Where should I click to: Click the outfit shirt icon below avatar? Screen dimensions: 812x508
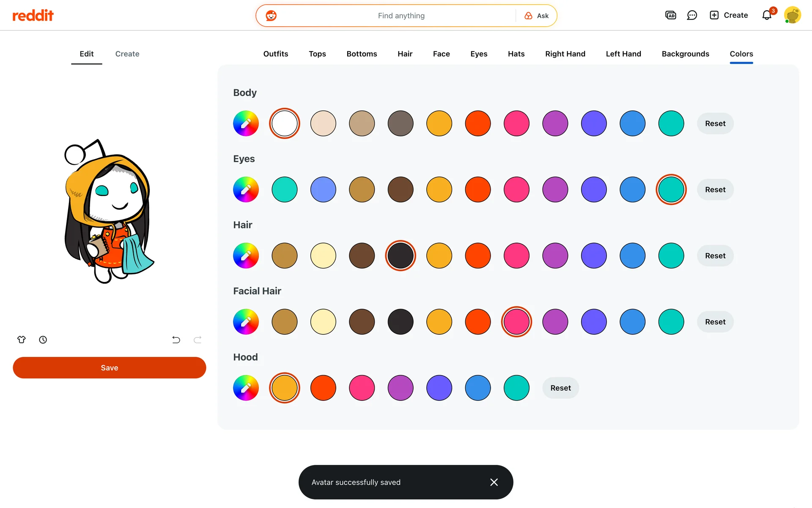[x=22, y=340]
